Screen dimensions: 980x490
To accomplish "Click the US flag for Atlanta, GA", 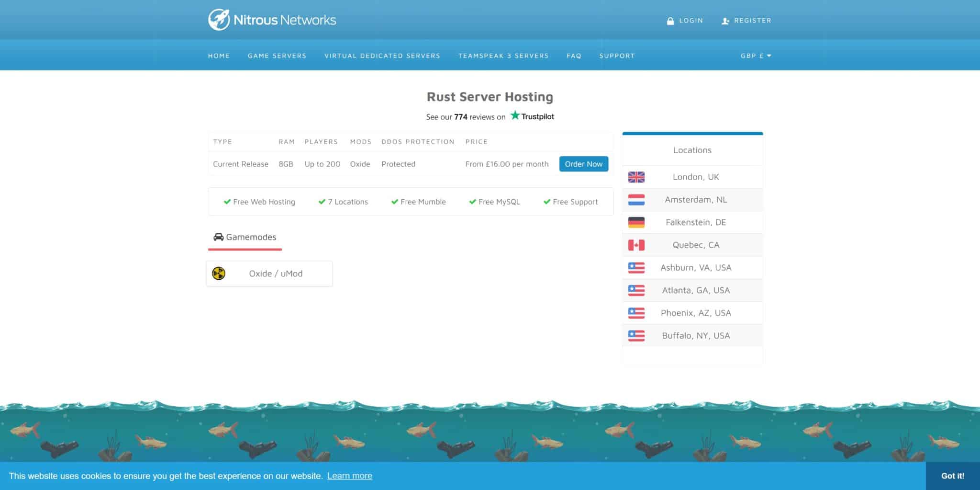I will point(636,290).
